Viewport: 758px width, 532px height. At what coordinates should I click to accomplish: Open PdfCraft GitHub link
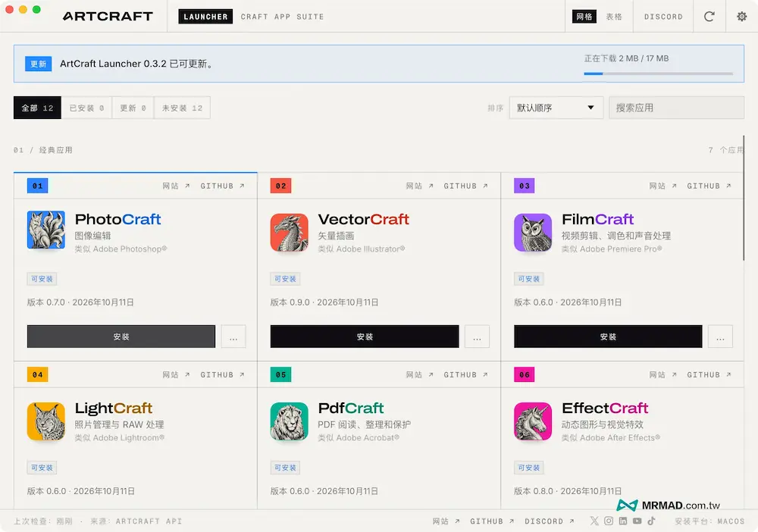(x=466, y=374)
